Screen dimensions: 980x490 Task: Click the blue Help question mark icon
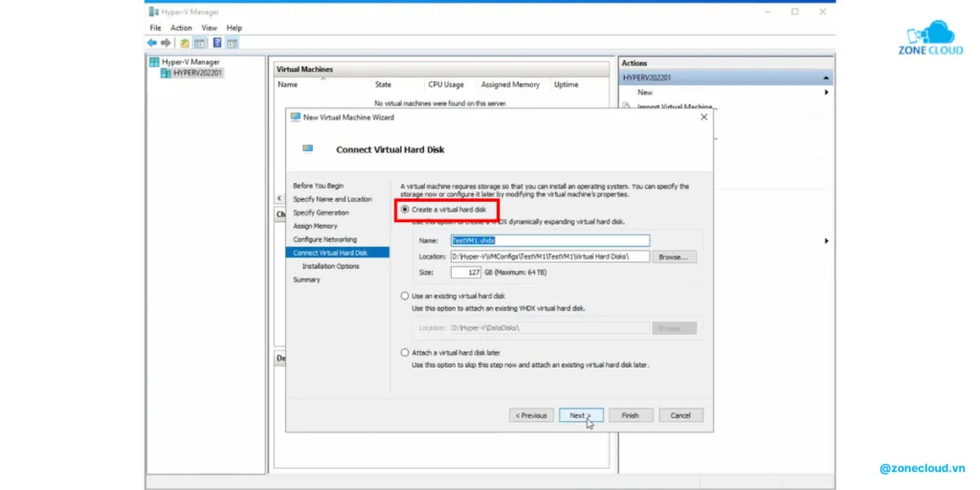pos(217,43)
